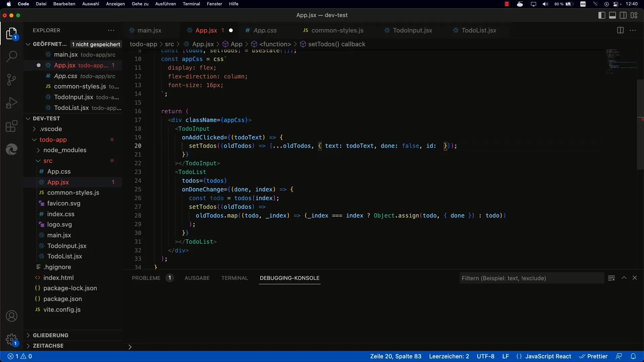
Task: Open the Run and Debug icon
Action: pyautogui.click(x=11, y=103)
